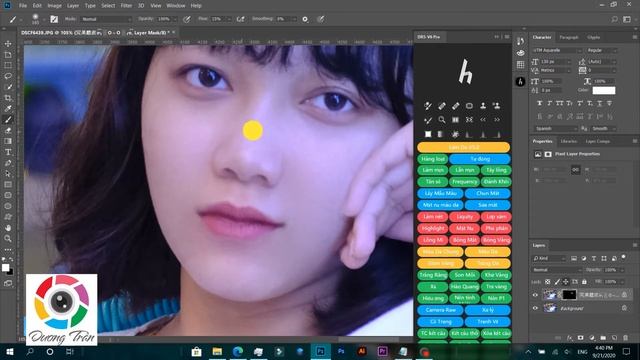The height and width of the screenshot is (360, 640).
Task: Toggle lock image pixels brush icon
Action: tap(557, 282)
